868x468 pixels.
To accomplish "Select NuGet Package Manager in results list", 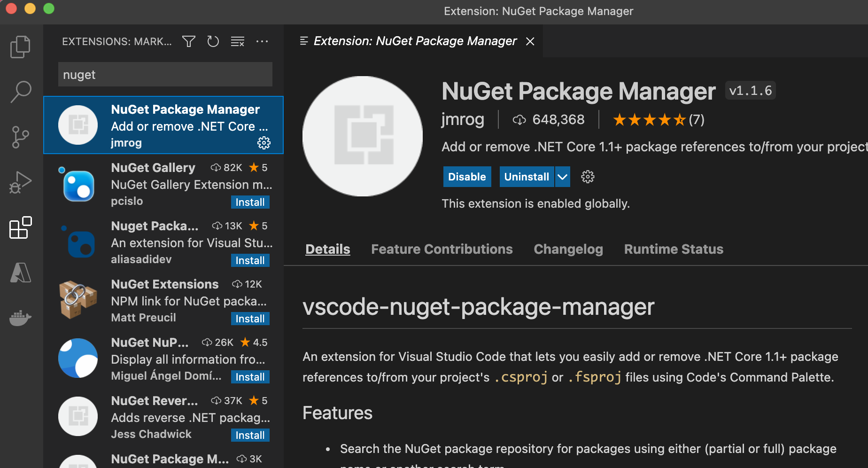I will pyautogui.click(x=163, y=125).
